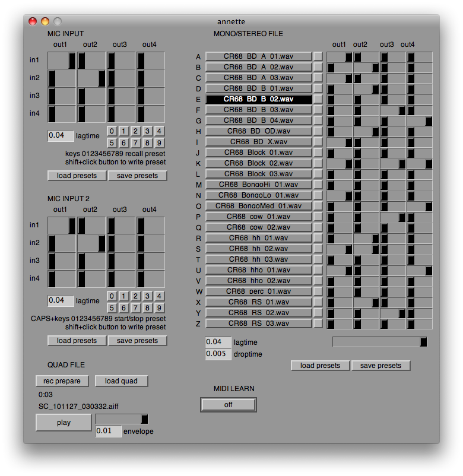Click preset 5 button in MIC INPUT 2
This screenshot has height=476, width=463.
[x=112, y=308]
